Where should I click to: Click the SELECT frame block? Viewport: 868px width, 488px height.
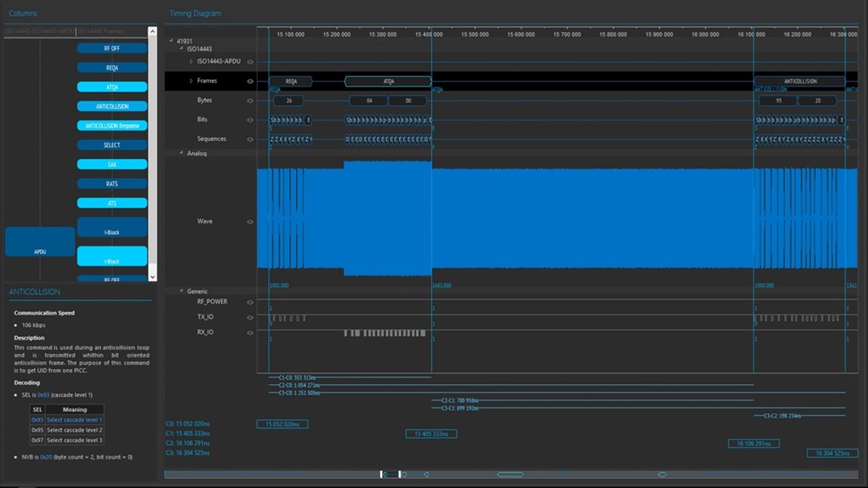(112, 145)
